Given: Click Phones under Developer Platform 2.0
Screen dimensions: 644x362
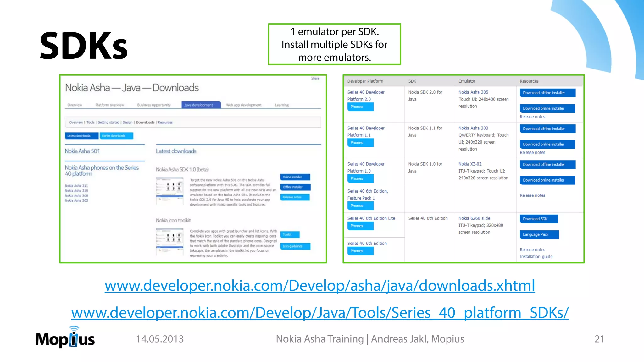Looking at the screenshot, I should (x=360, y=107).
